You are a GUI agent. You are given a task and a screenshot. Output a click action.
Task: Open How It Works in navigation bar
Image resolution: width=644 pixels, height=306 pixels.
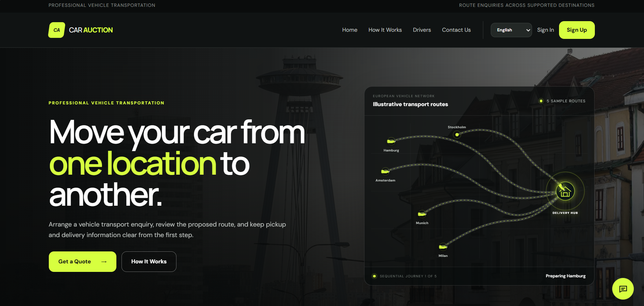[x=385, y=30]
